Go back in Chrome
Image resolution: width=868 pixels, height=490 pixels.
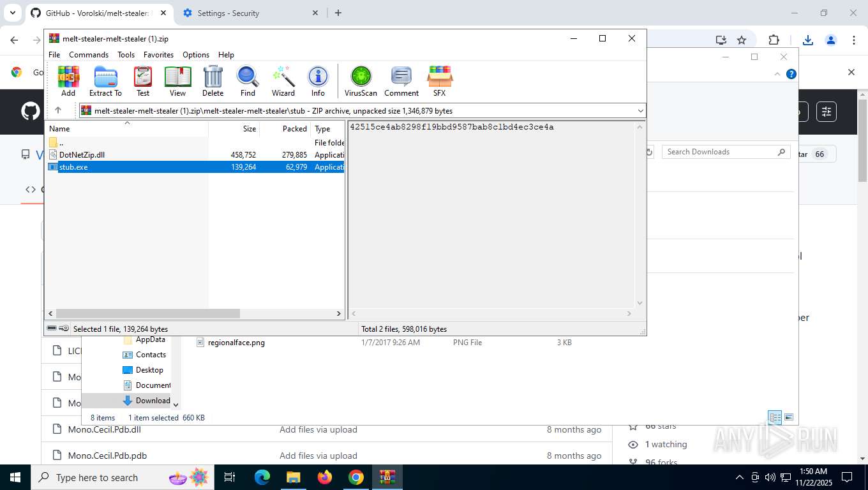point(15,40)
